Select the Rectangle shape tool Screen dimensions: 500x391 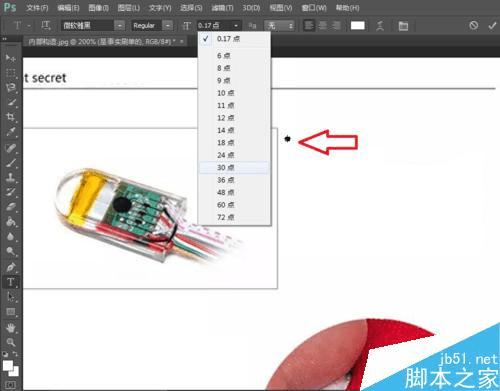point(10,312)
